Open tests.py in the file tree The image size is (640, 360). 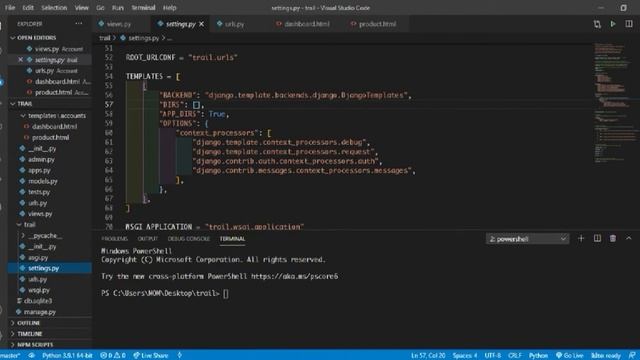[x=39, y=192]
